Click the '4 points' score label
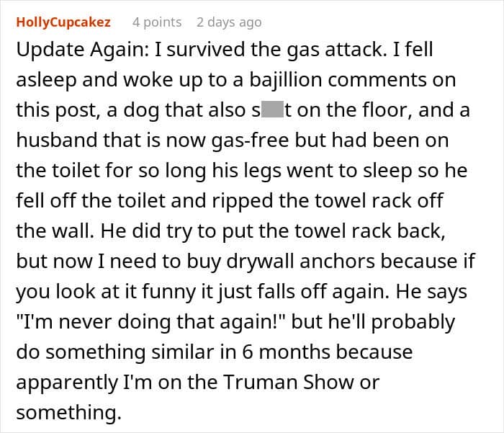504x433 pixels. point(158,22)
